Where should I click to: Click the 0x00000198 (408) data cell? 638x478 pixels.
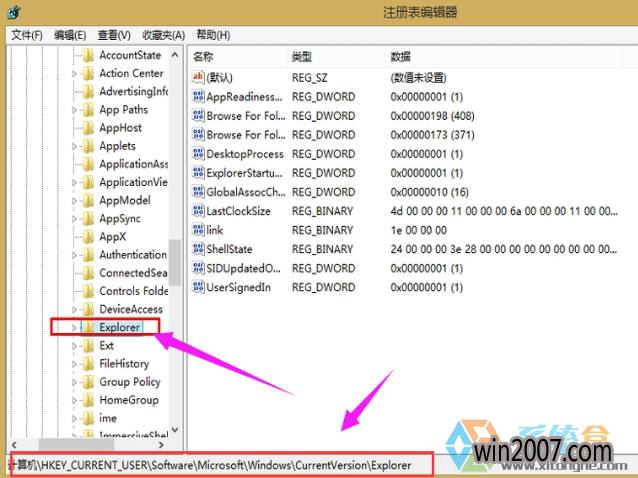coord(433,116)
